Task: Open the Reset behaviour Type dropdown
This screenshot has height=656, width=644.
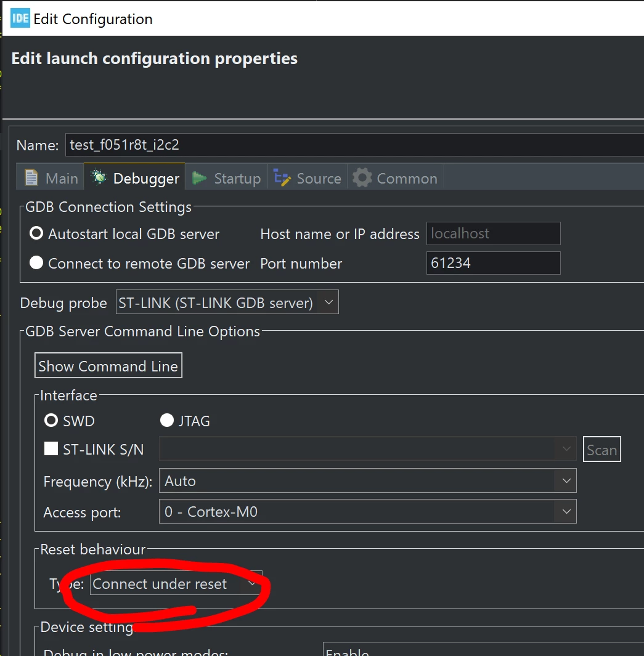Action: (176, 583)
